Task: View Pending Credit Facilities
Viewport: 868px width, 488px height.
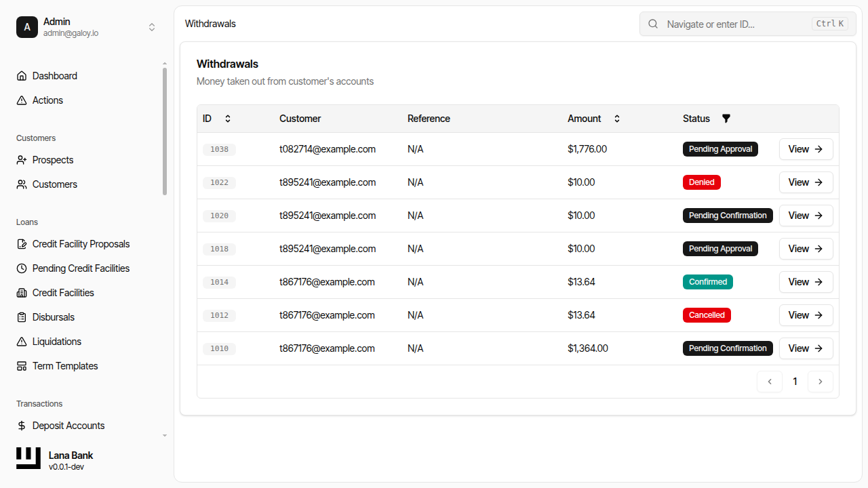Action: click(81, 268)
